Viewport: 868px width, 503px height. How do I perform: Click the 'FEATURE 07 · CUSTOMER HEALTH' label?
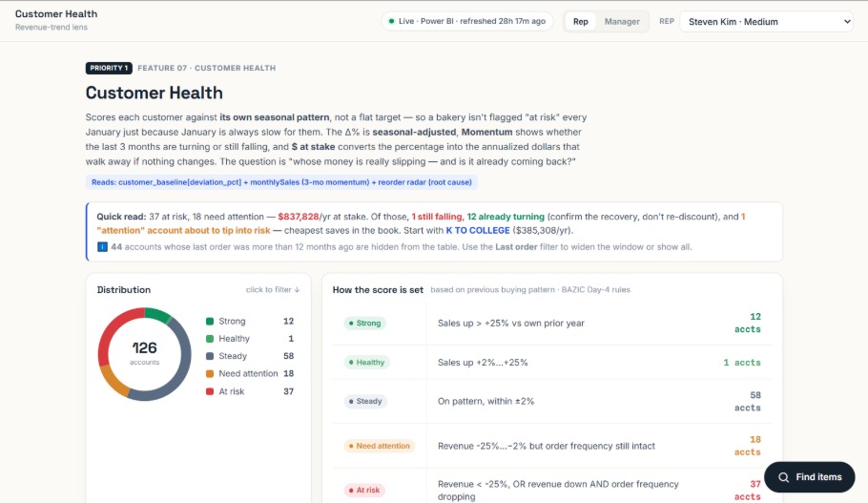point(206,68)
